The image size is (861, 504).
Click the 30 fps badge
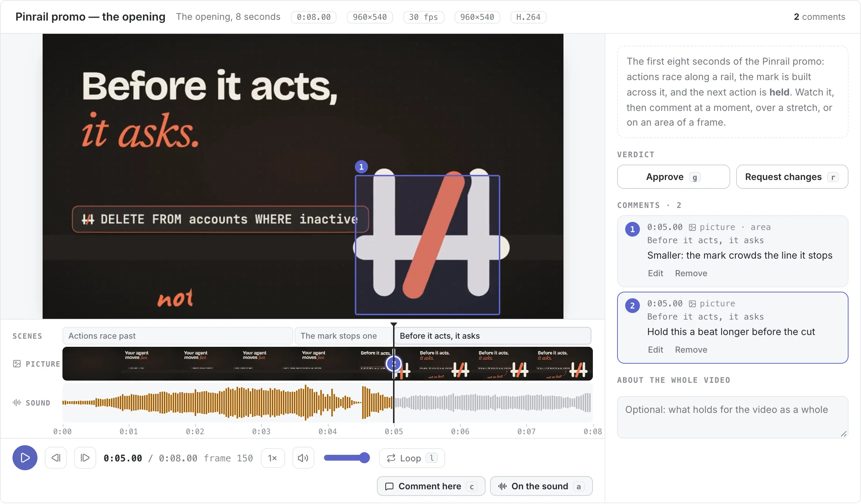424,17
